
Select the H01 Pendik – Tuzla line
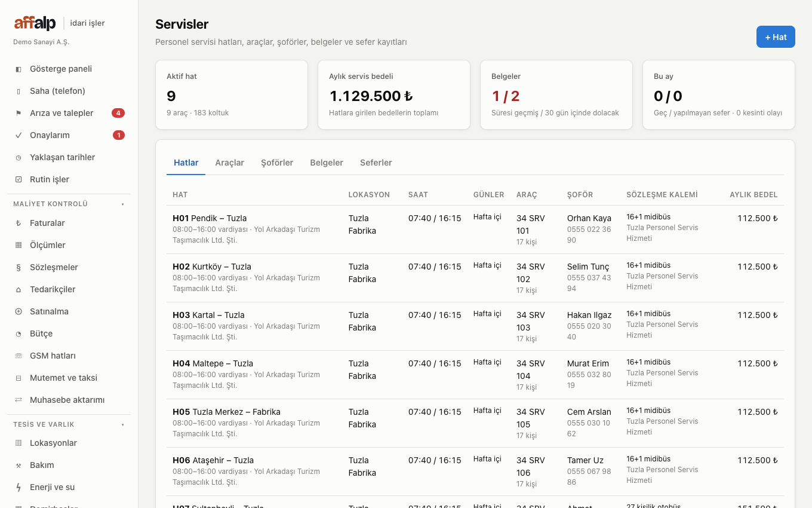[475, 229]
